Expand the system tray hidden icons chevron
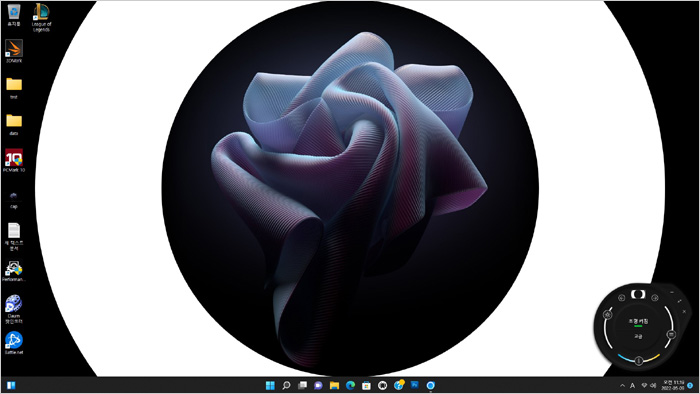This screenshot has height=394, width=700. point(622,386)
